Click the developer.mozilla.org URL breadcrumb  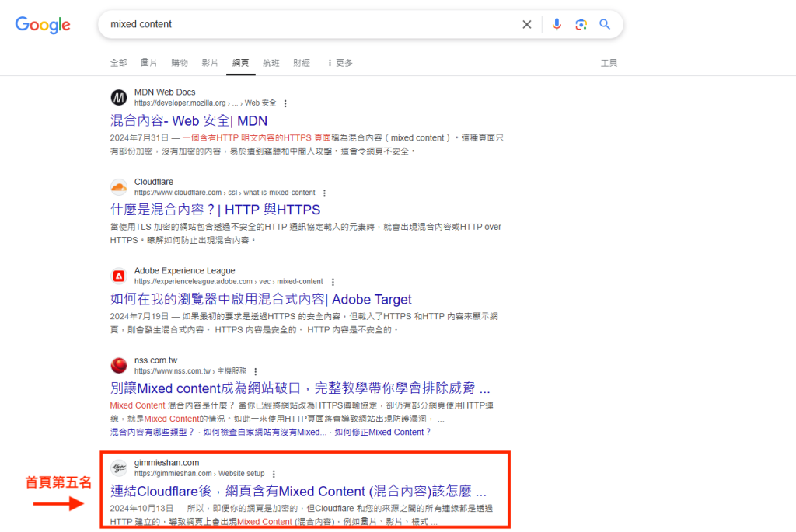click(205, 103)
